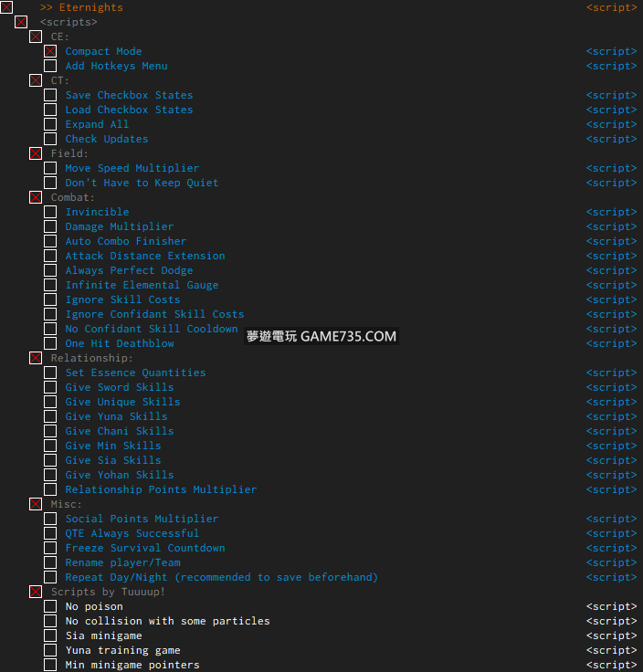Select the Invincible entry label
This screenshot has width=643, height=672.
point(98,212)
